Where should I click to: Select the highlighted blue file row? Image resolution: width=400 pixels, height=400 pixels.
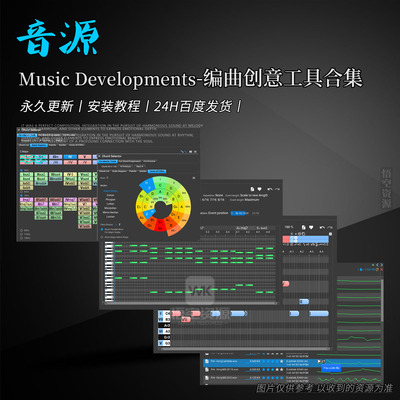click(x=292, y=363)
